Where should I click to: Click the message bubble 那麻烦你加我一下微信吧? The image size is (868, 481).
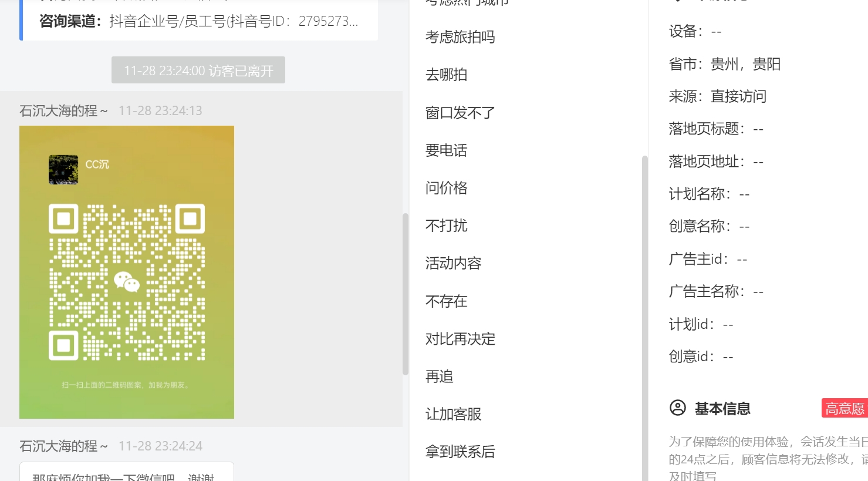[x=127, y=472]
